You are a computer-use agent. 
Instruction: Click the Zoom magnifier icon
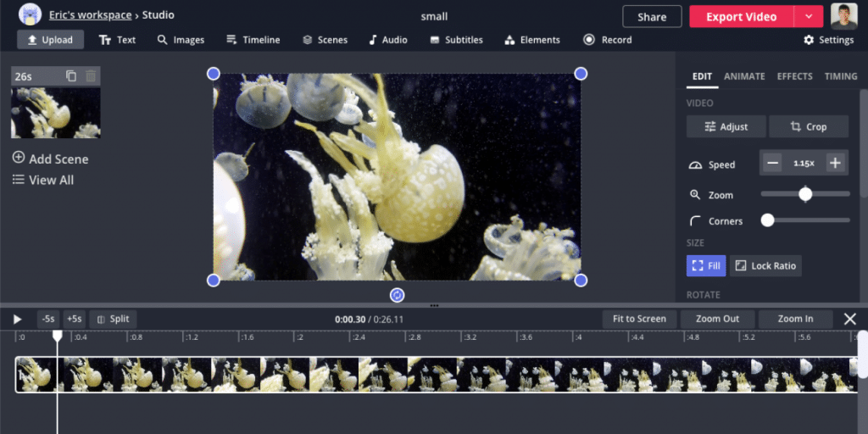coord(695,194)
